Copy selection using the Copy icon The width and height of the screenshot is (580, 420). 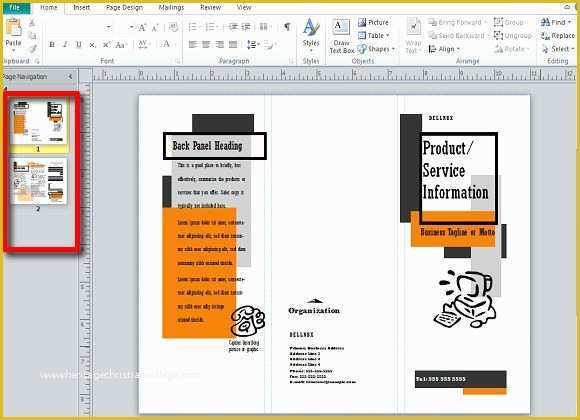tap(32, 36)
